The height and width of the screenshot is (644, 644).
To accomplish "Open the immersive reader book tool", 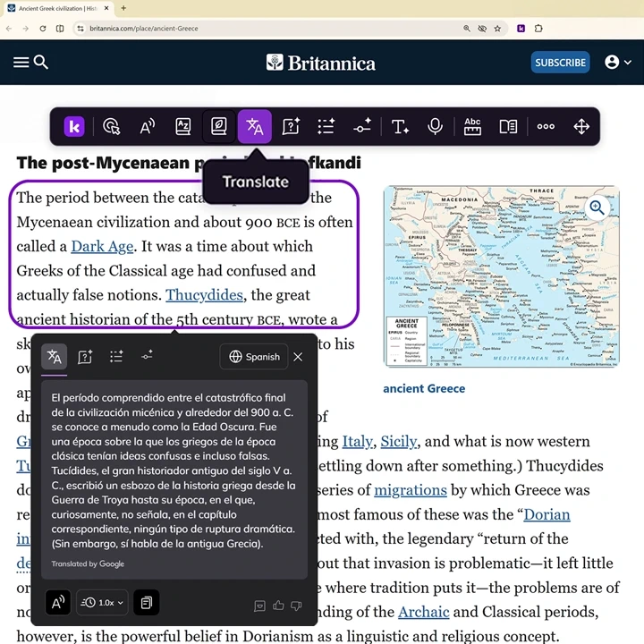I will pos(508,126).
